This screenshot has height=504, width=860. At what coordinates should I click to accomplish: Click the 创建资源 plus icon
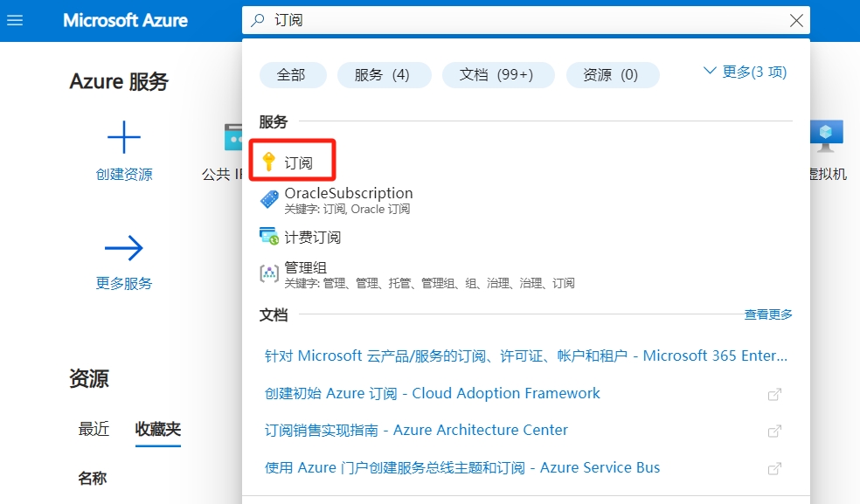123,137
